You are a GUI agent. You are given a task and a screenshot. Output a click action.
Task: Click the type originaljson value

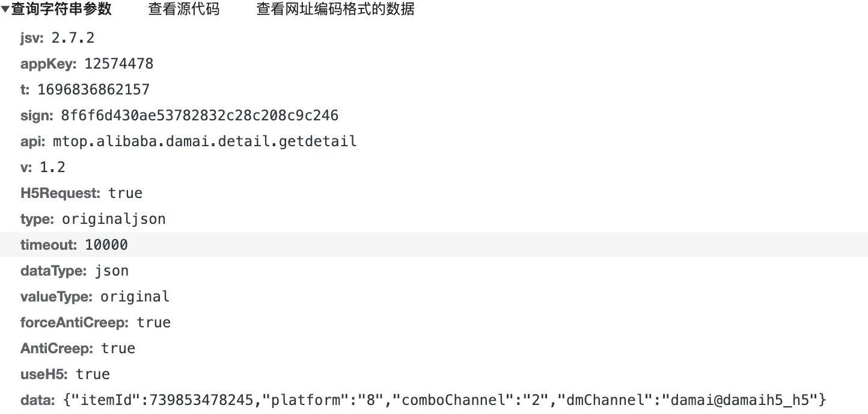114,219
